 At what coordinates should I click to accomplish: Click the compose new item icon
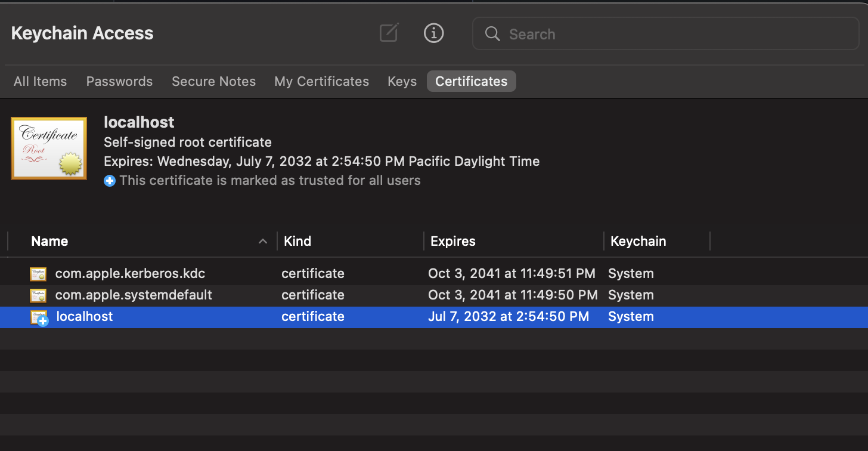tap(389, 33)
